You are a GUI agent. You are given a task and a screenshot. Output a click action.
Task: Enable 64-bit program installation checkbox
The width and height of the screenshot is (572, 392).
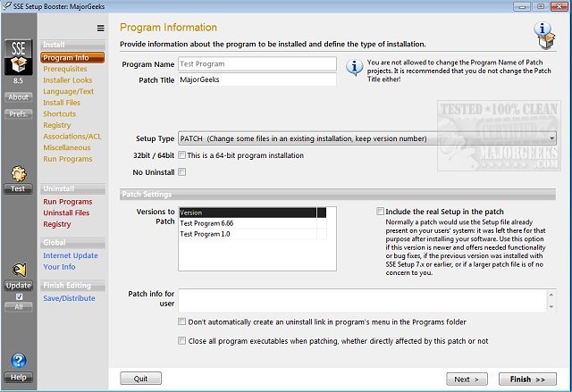181,155
